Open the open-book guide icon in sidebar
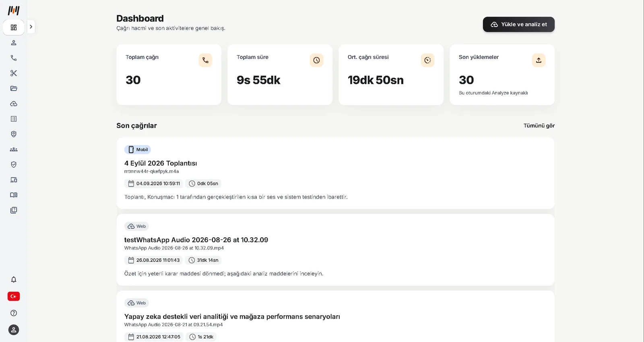This screenshot has width=644, height=342. (14, 195)
